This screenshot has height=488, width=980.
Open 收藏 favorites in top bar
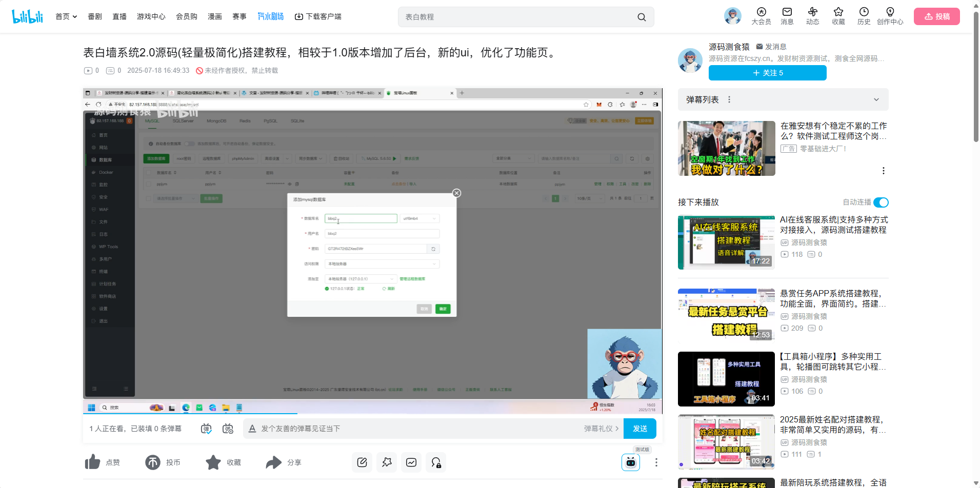coord(838,16)
